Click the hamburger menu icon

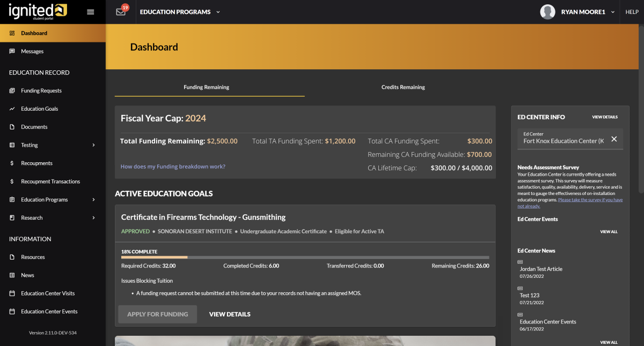[x=90, y=12]
